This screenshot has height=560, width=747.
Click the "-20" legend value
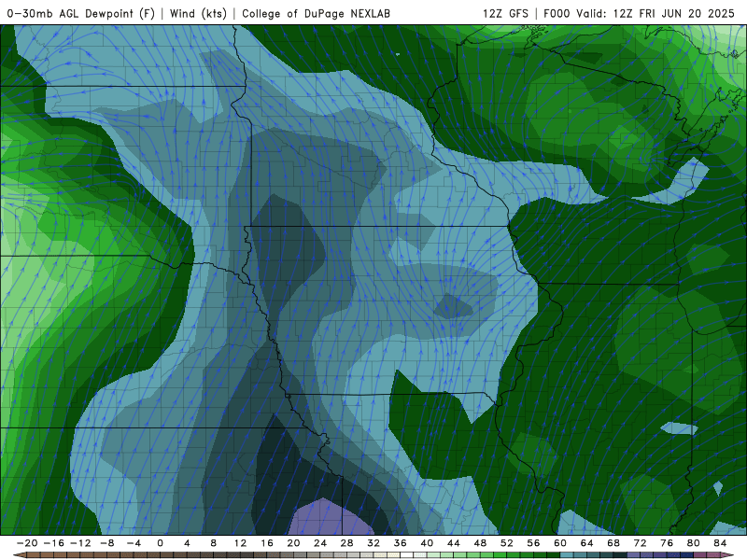(x=27, y=543)
